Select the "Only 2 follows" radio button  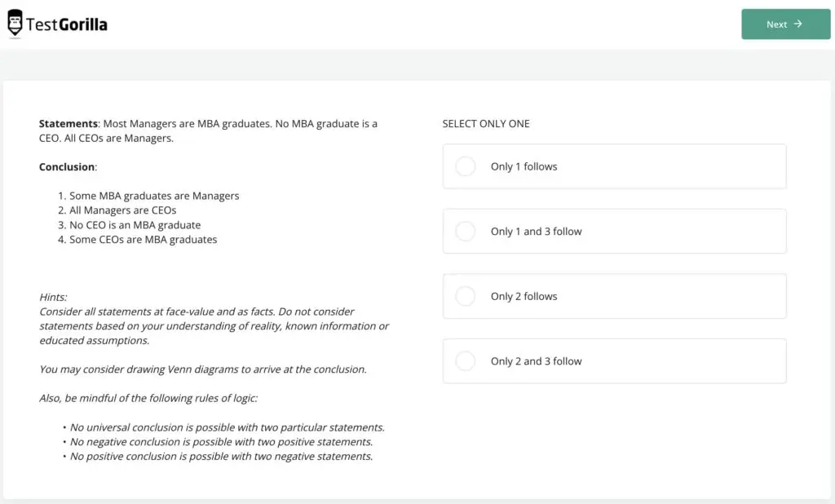[x=465, y=296]
